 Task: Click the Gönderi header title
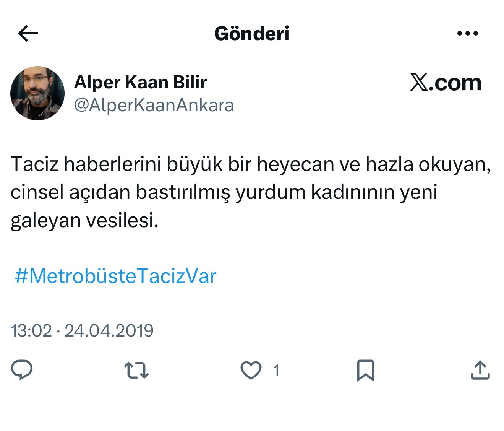pos(252,34)
